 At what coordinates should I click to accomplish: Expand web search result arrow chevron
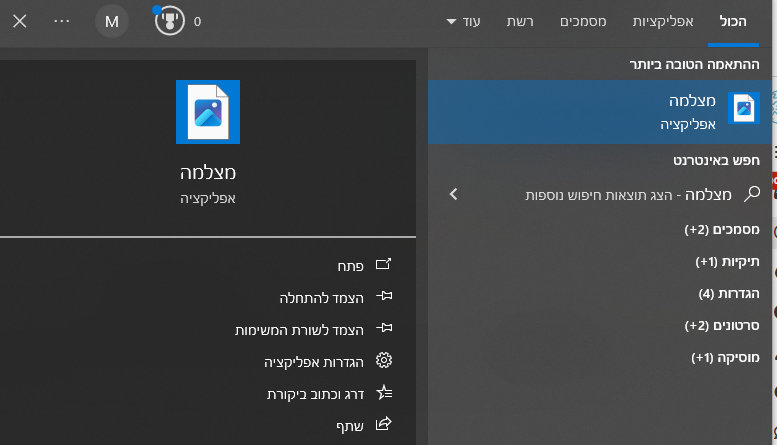coord(453,194)
